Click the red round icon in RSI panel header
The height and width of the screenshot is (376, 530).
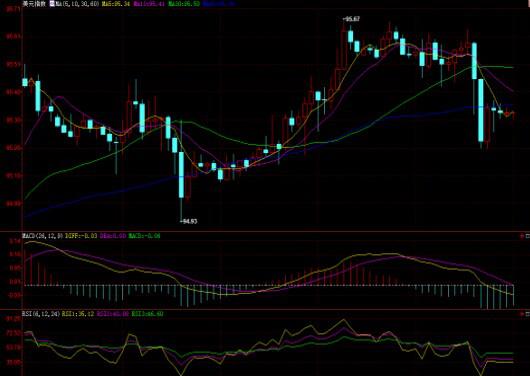click(x=522, y=314)
